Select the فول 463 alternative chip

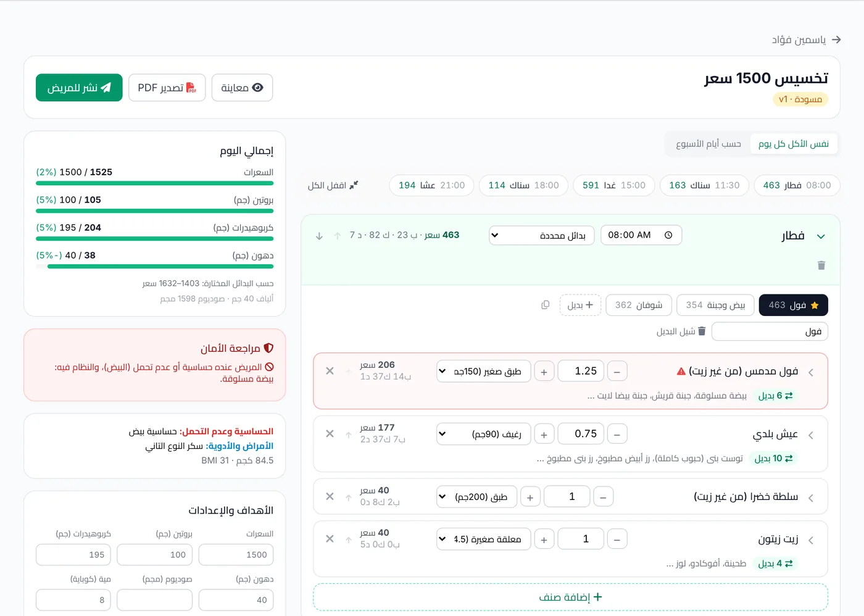point(793,305)
